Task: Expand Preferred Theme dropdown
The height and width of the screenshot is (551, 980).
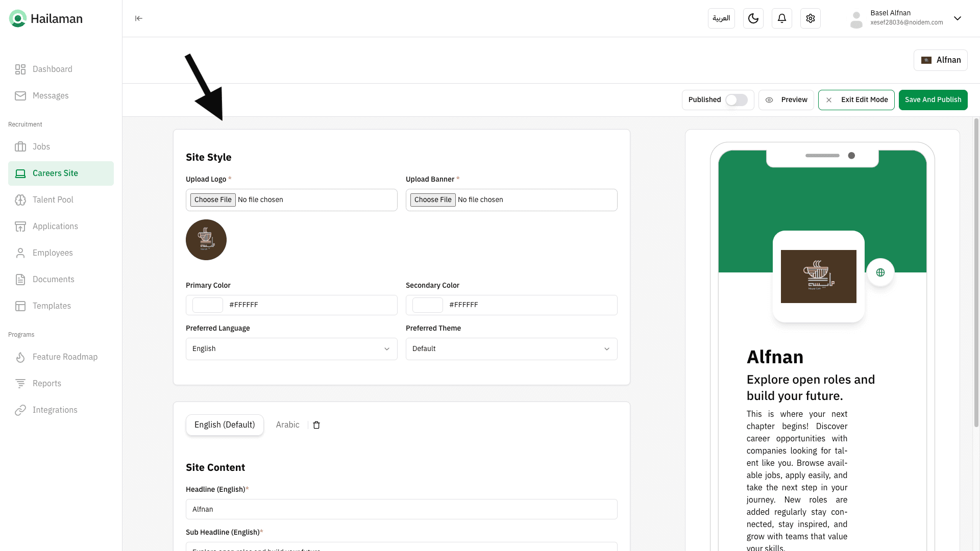Action: point(511,349)
